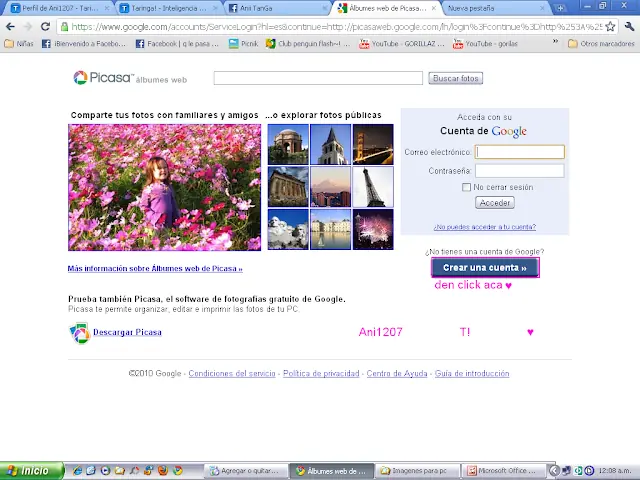
Task: Open the fireworks thumbnail
Action: (x=373, y=229)
